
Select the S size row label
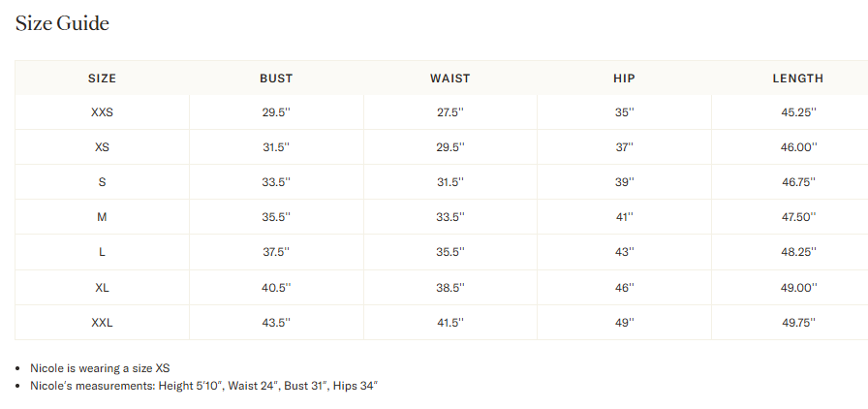coord(102,182)
